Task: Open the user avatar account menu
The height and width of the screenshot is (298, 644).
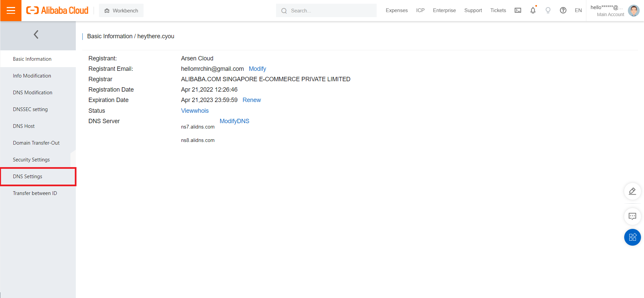Action: pos(634,10)
